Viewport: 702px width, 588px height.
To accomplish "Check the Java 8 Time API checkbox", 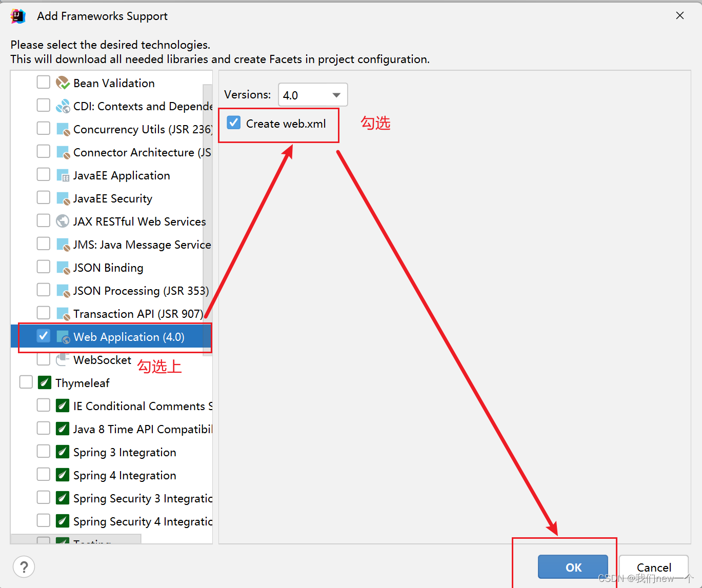I will [x=44, y=428].
